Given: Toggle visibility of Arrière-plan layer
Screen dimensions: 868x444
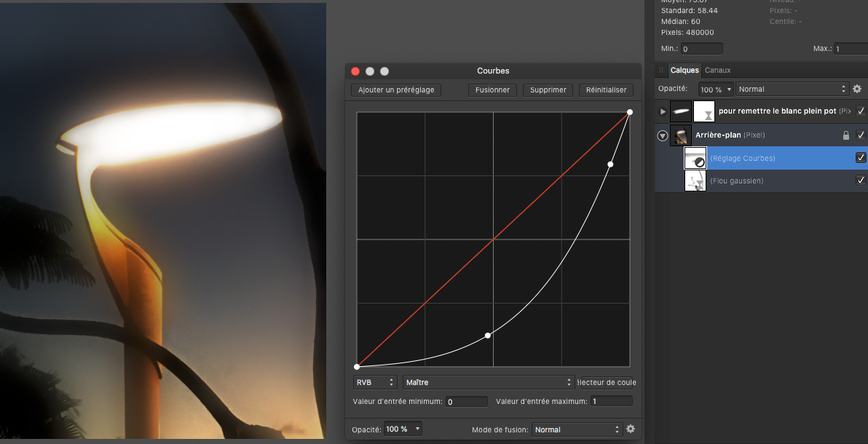Looking at the screenshot, I should click(x=861, y=135).
